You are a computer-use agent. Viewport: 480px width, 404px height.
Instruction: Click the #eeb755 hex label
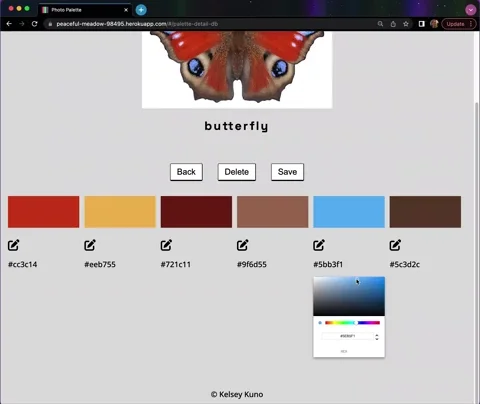click(x=100, y=265)
